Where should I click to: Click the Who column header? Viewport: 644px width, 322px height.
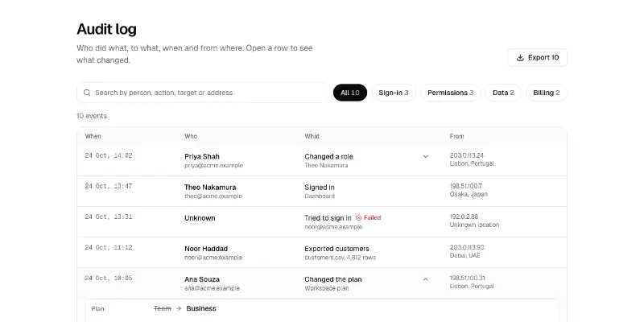(x=191, y=136)
